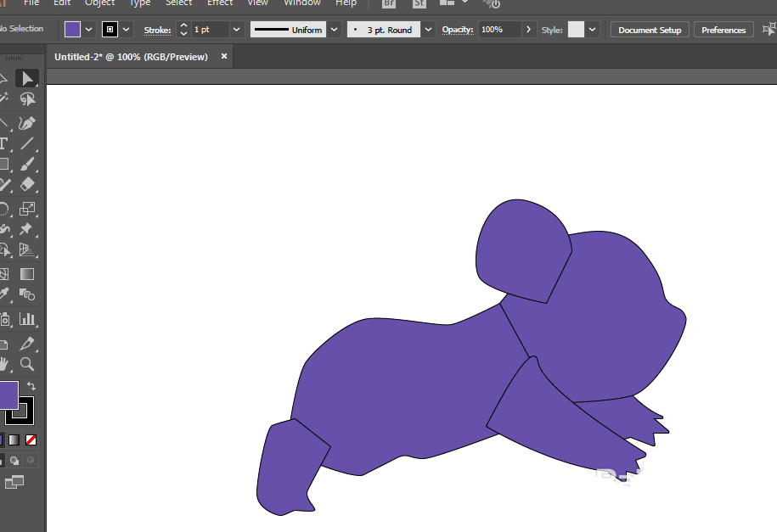The width and height of the screenshot is (777, 532).
Task: Open the fill color dropdown arrow
Action: [x=89, y=30]
